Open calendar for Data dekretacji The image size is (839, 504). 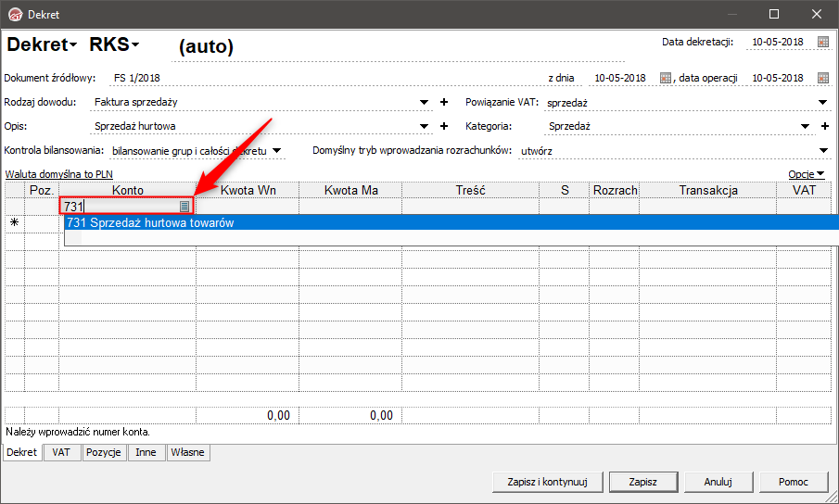(x=823, y=42)
